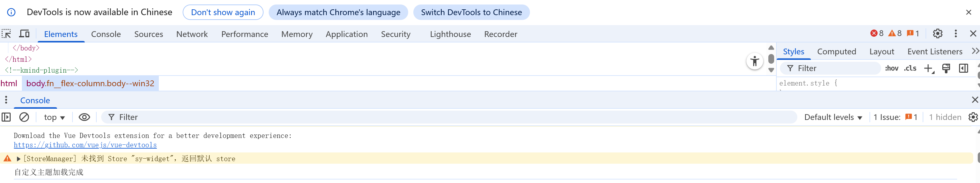Show the console sidebar panel icon
This screenshot has width=980, height=183.
point(6,117)
